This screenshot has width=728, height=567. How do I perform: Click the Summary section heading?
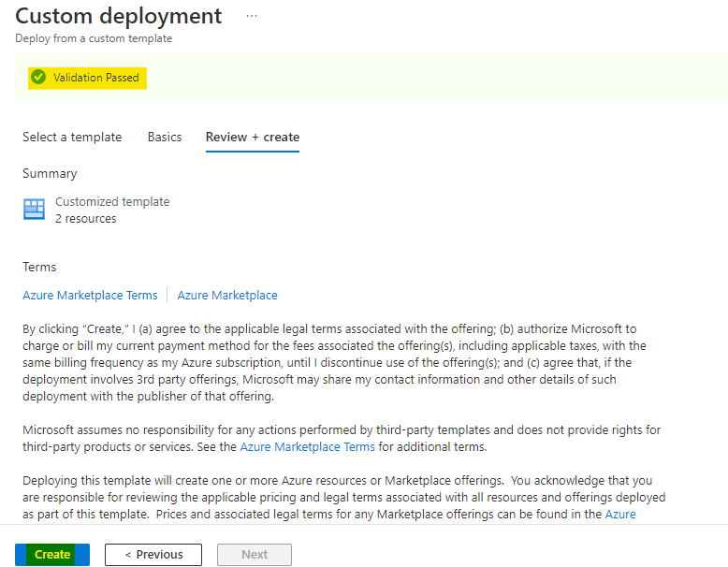(x=50, y=173)
